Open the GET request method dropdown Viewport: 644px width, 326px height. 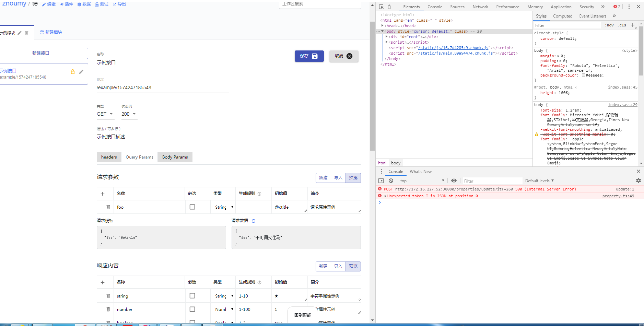(105, 114)
